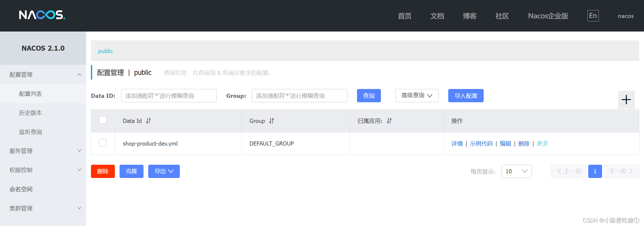Click the red 删除 button
This screenshot has width=644, height=226.
[x=103, y=171]
